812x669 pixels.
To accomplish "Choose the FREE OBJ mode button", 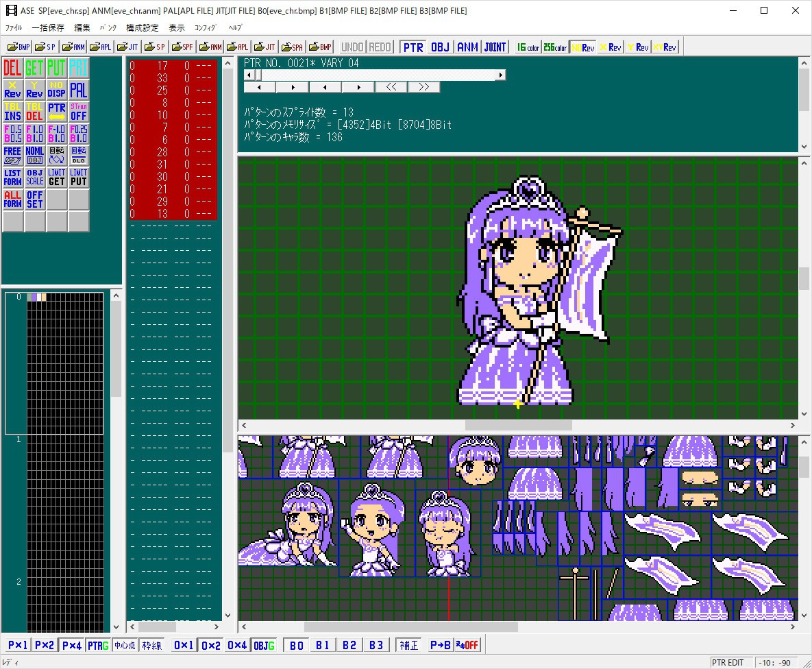I will click(12, 156).
